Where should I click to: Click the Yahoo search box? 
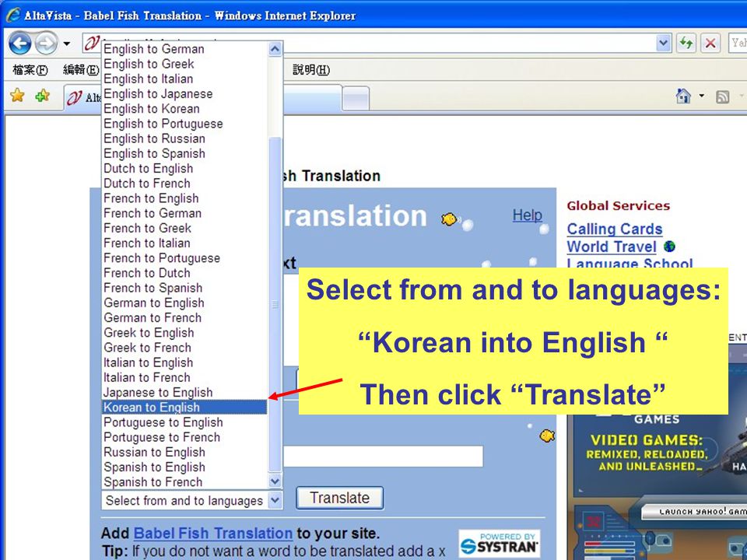coord(738,44)
